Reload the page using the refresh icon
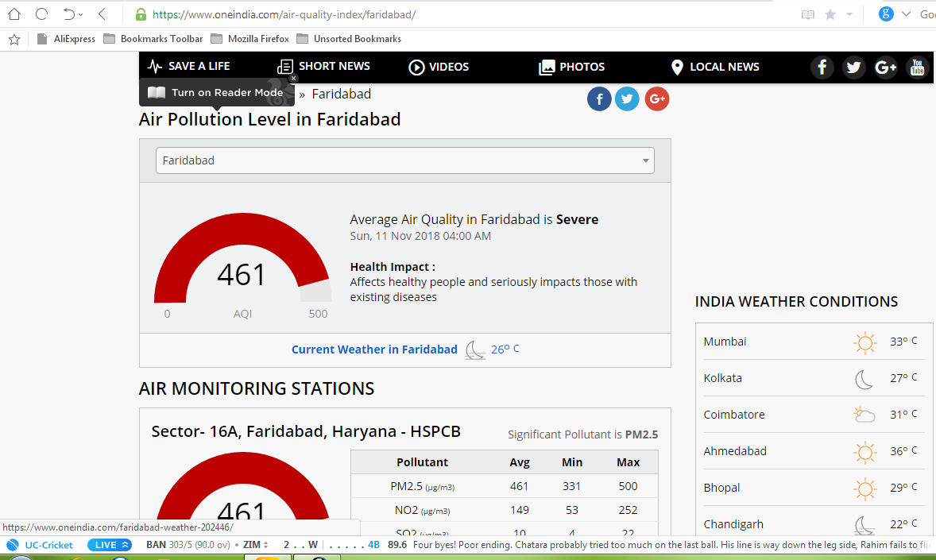Image resolution: width=936 pixels, height=560 pixels. pos(41,14)
